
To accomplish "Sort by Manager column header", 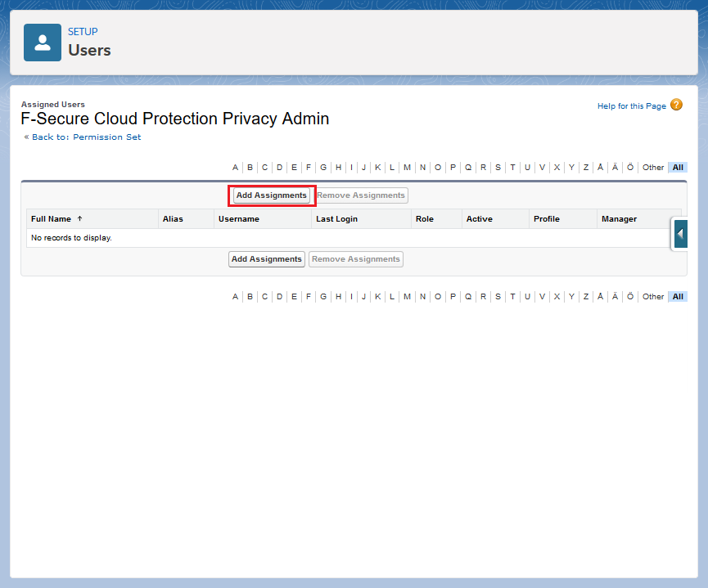I will [x=619, y=219].
